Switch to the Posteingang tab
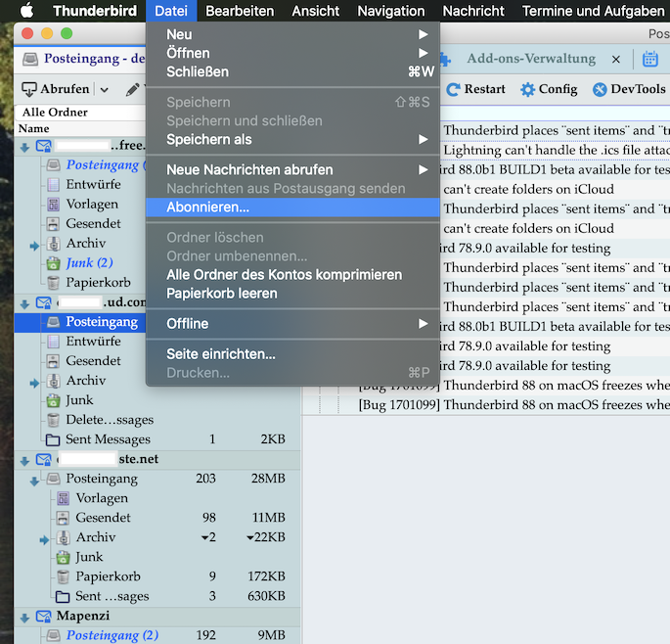Screen dimensions: 670x644 [83, 59]
